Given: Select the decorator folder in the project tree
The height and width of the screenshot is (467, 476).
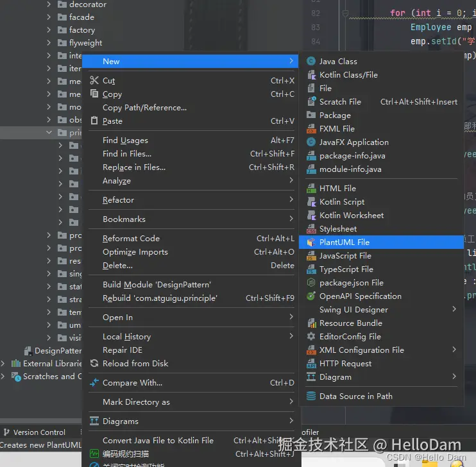Looking at the screenshot, I should click(x=88, y=4).
